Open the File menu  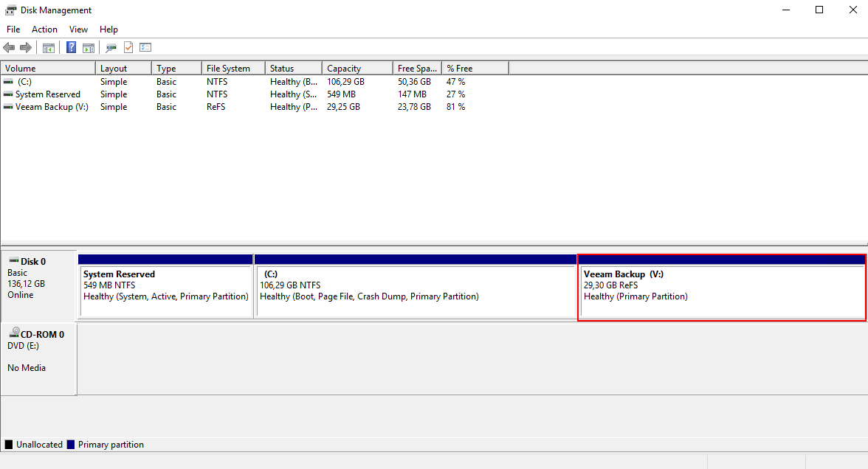click(13, 29)
